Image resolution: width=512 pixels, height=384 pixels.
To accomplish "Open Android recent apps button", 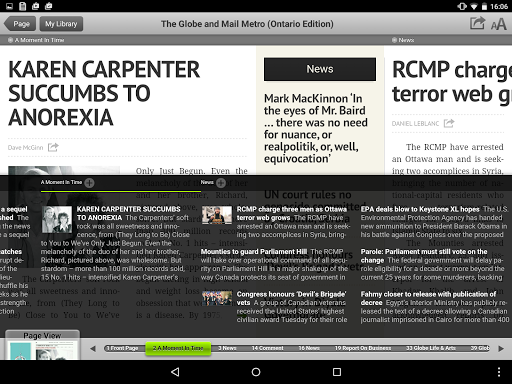I will pyautogui.click(x=337, y=372).
